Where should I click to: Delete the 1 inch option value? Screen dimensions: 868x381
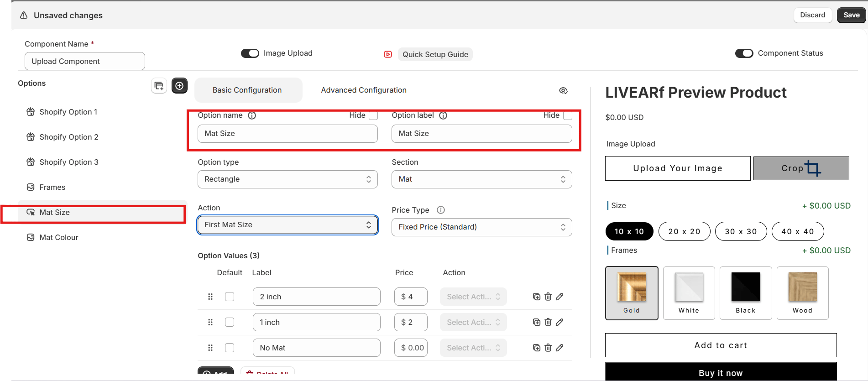coord(548,322)
